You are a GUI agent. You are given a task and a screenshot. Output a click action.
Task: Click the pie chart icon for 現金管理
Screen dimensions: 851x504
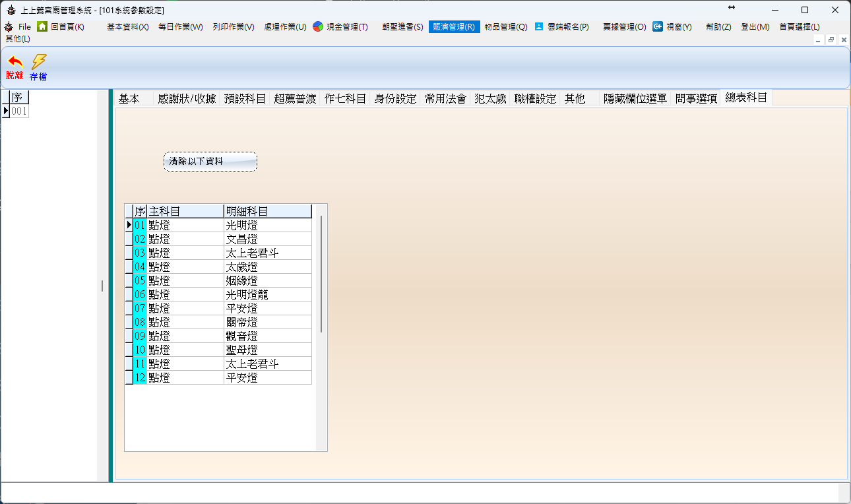click(318, 26)
